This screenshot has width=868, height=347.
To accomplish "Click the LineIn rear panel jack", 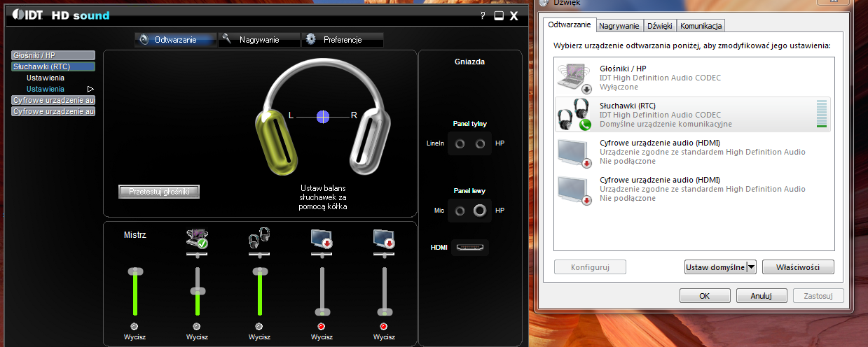I will click(x=460, y=143).
